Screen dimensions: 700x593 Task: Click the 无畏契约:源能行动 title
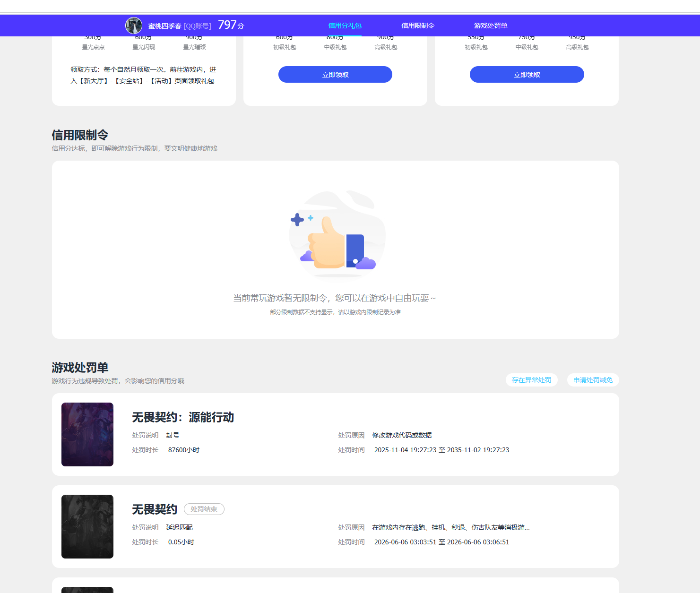(x=183, y=417)
